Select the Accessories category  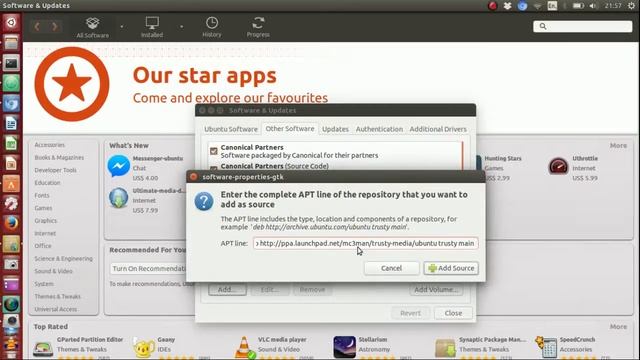[49, 145]
